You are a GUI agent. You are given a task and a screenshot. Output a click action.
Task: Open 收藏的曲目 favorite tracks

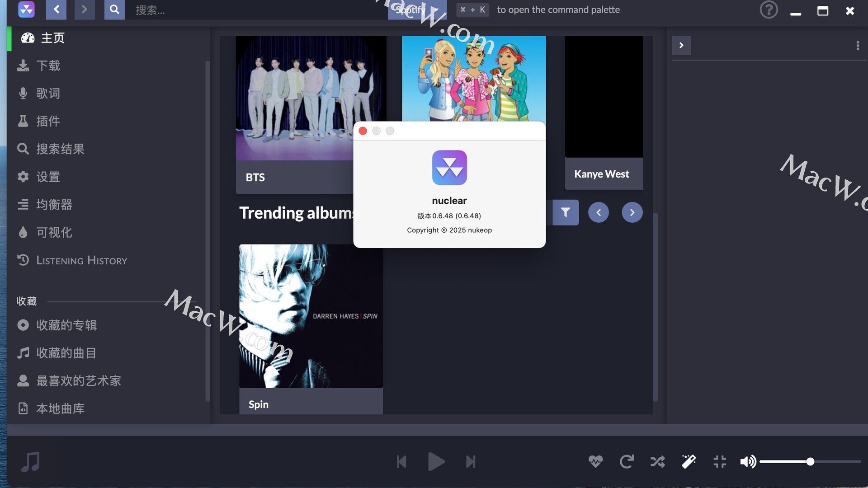click(x=108, y=353)
